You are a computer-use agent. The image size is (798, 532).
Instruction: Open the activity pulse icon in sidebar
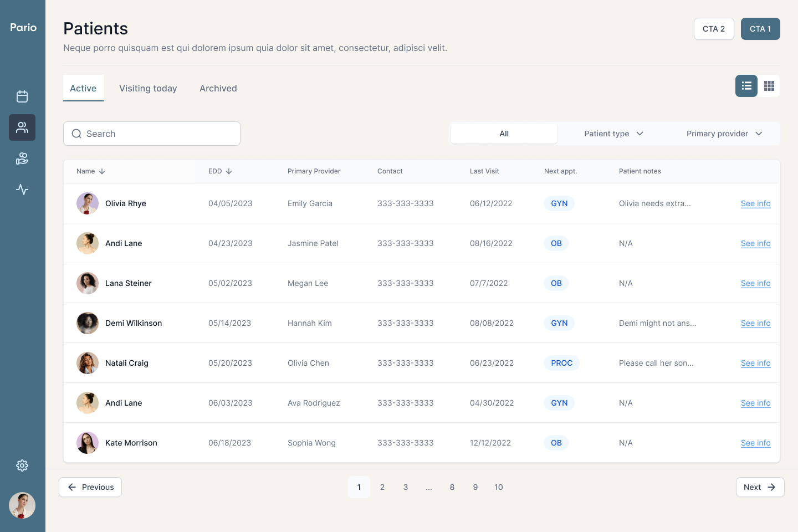[x=22, y=190]
